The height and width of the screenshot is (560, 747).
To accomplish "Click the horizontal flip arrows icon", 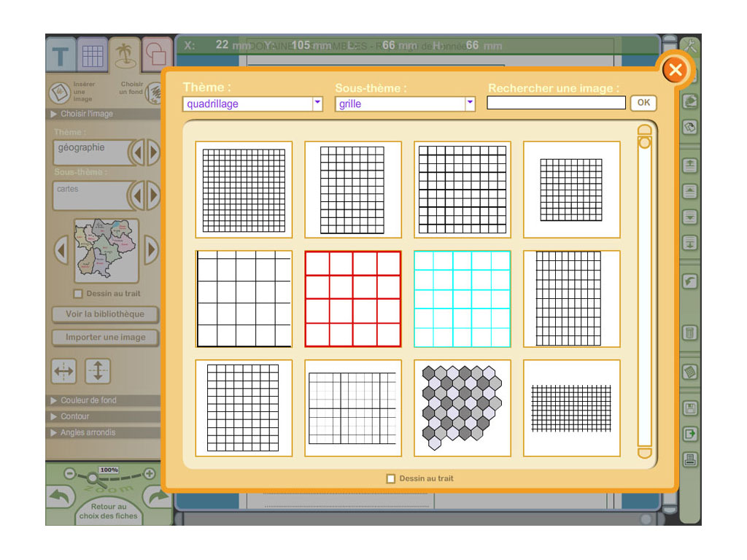I will pyautogui.click(x=63, y=371).
